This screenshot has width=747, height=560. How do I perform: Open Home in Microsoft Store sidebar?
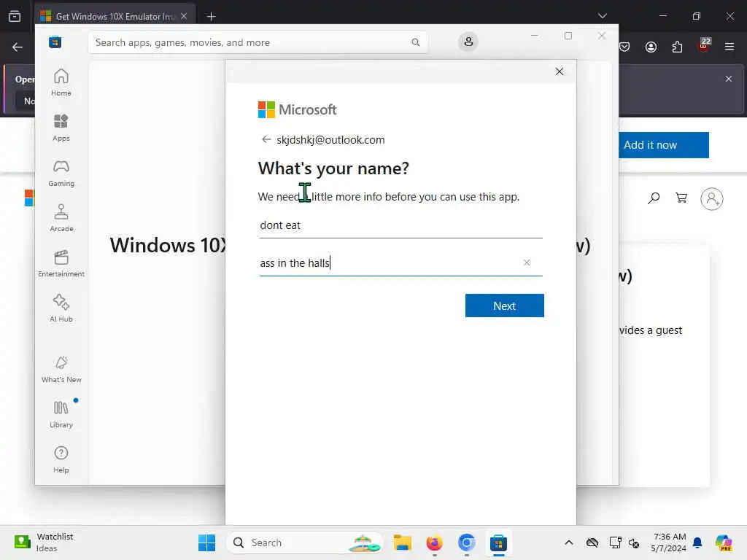click(x=61, y=82)
